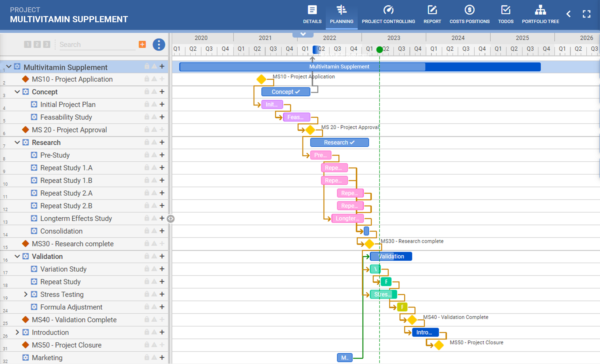The height and width of the screenshot is (364, 600).
Task: Click the Multivitamin Supplement progress bar
Action: coord(360,67)
